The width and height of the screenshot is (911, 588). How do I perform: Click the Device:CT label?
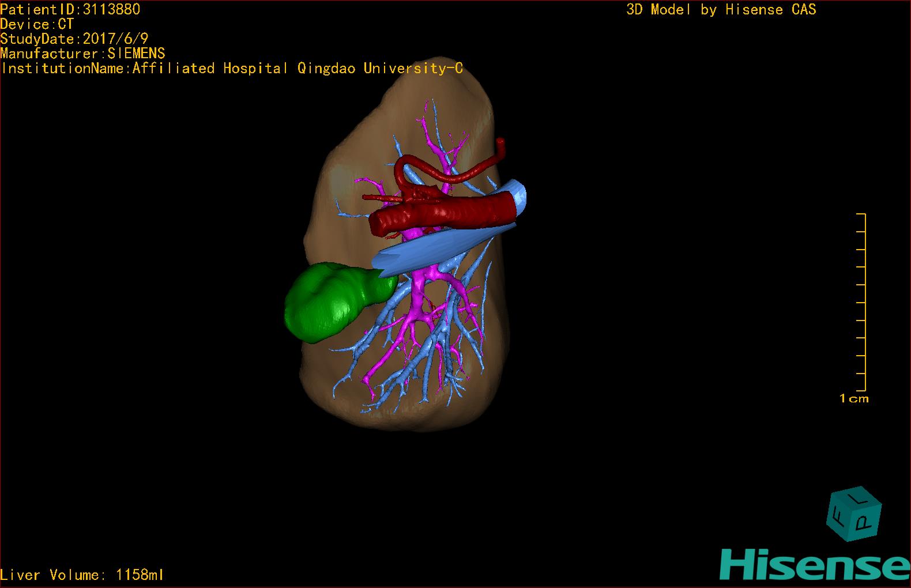[x=37, y=24]
